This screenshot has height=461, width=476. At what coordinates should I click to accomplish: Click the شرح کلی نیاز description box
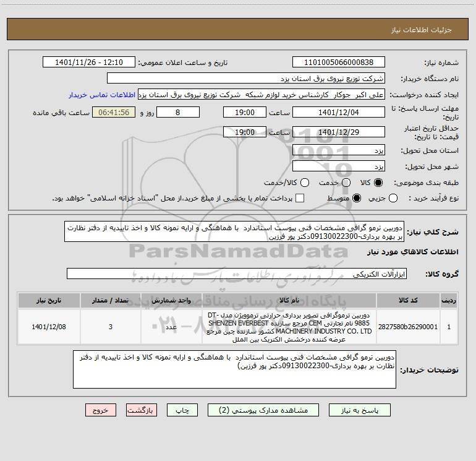(x=234, y=232)
